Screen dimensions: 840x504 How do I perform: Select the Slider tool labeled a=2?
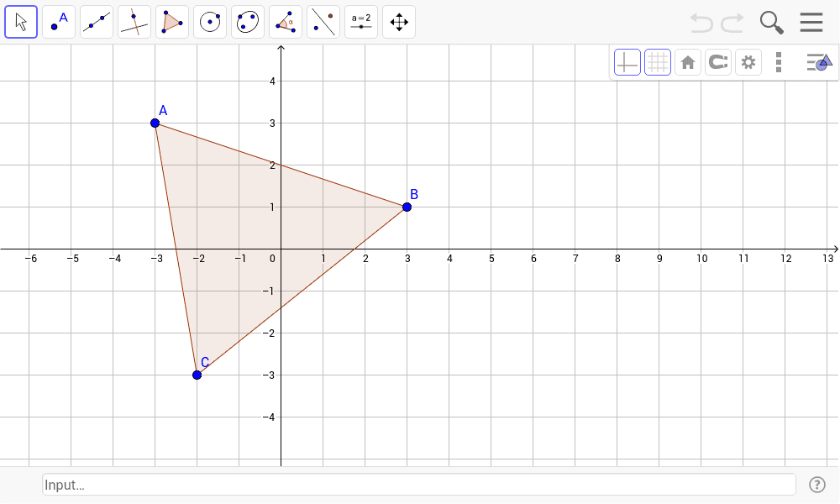click(x=360, y=21)
